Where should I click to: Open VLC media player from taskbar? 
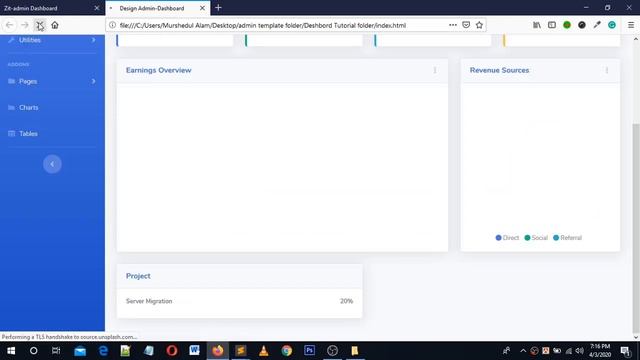[264, 351]
